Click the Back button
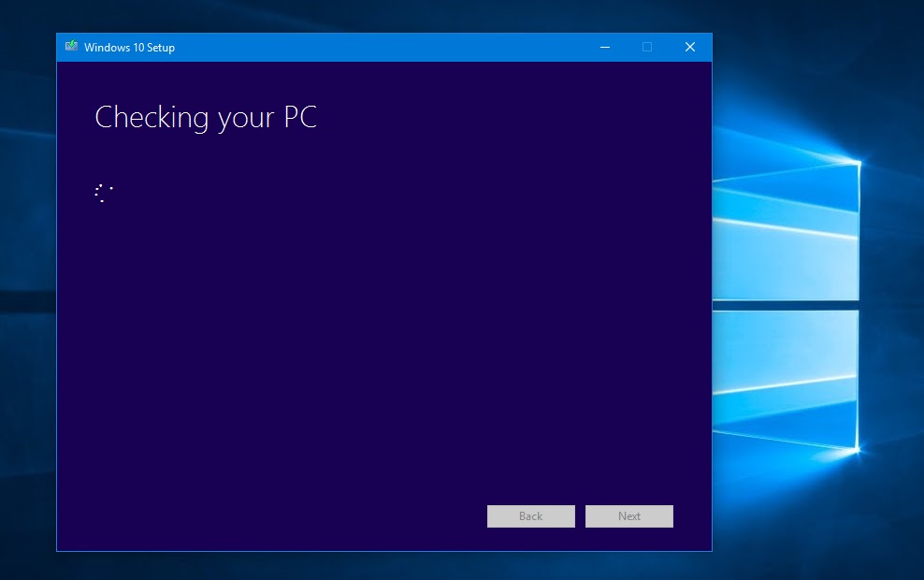This screenshot has height=580, width=924. 531,516
